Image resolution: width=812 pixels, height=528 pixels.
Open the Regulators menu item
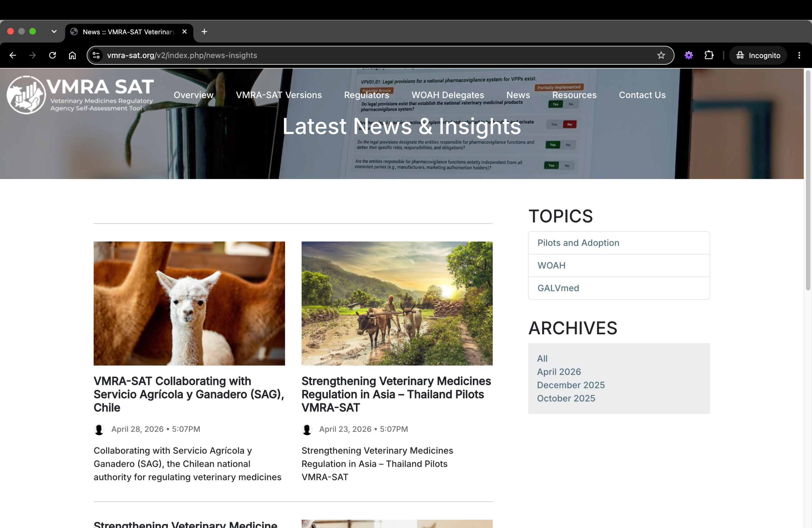pyautogui.click(x=366, y=95)
